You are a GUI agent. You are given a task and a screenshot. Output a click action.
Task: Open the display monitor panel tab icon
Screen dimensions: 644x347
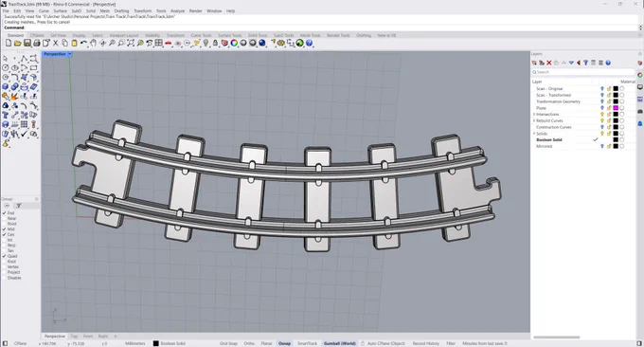(x=640, y=87)
